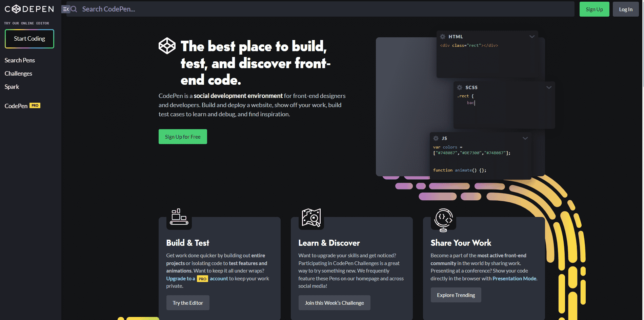
Task: Click the Sign Up button in header
Action: [x=594, y=9]
